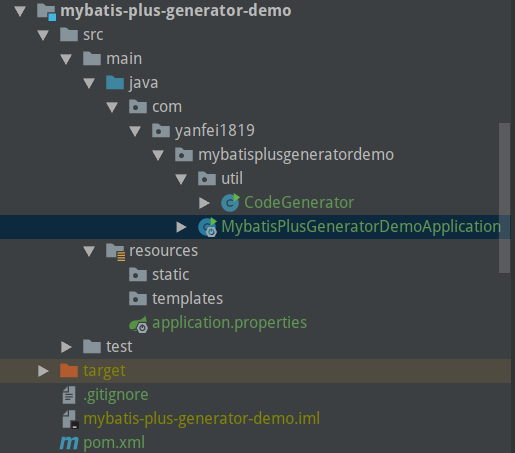Click the util package icon
515x453 pixels.
(x=207, y=179)
